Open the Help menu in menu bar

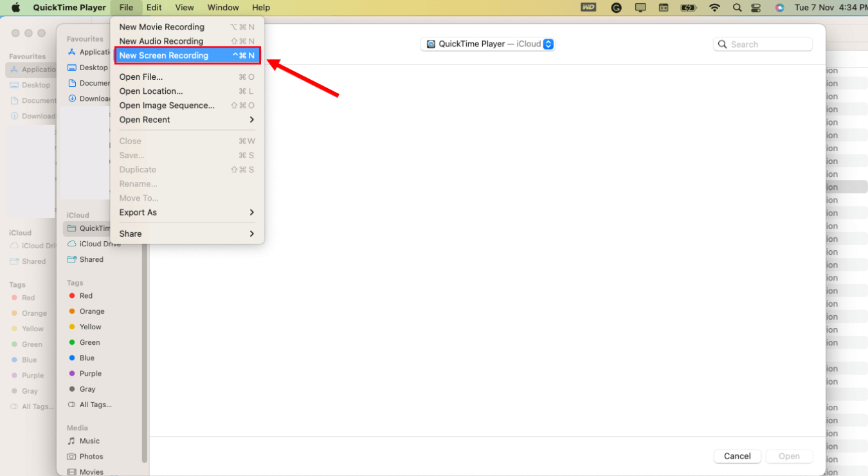pyautogui.click(x=261, y=8)
